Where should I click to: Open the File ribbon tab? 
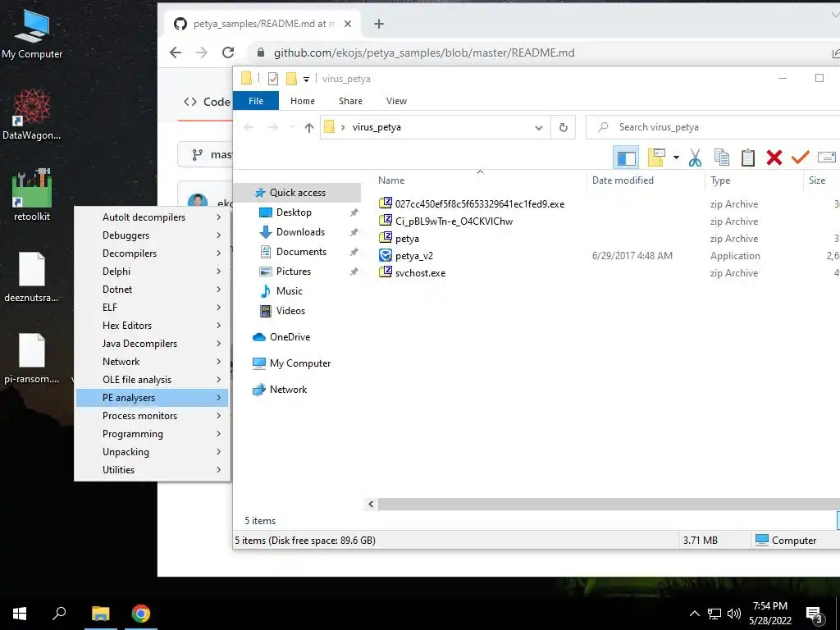[256, 101]
